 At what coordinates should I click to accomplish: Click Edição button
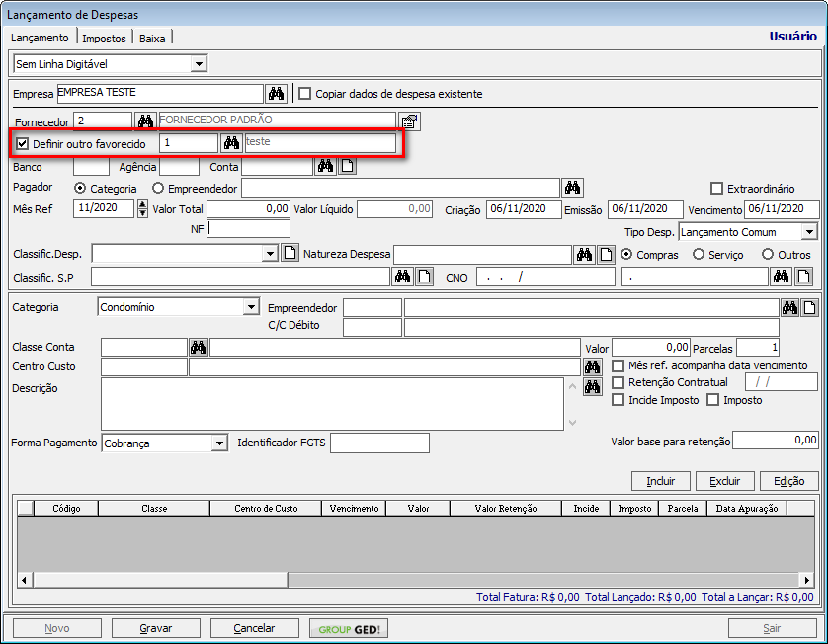tap(788, 481)
